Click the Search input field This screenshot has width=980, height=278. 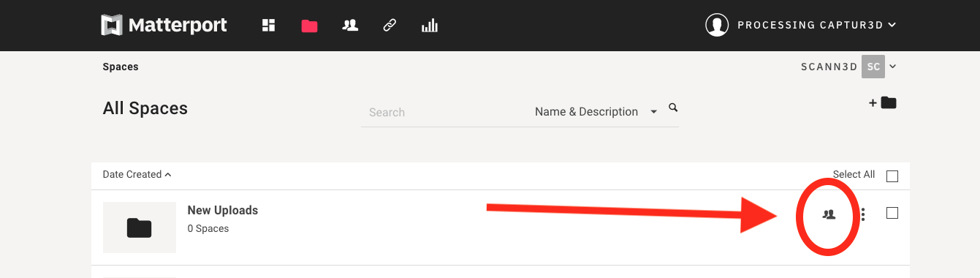(x=446, y=112)
